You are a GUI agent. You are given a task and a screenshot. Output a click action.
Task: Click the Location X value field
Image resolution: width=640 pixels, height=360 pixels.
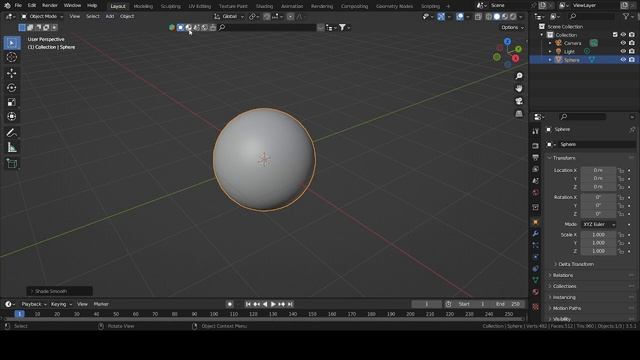(x=598, y=170)
